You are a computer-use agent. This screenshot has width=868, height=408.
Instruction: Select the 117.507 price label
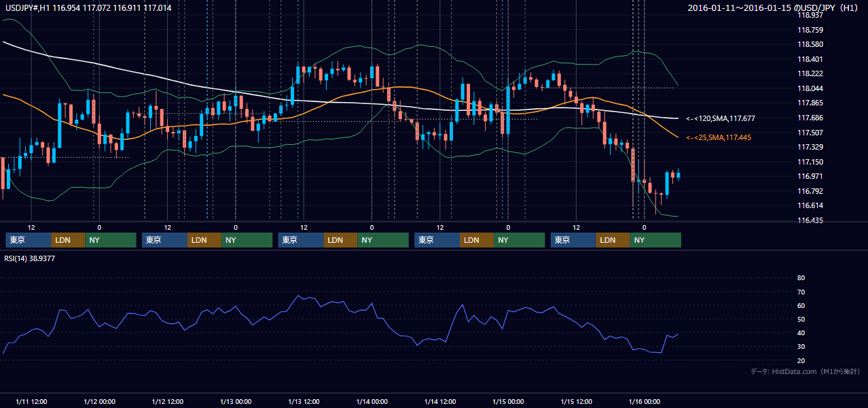(810, 133)
